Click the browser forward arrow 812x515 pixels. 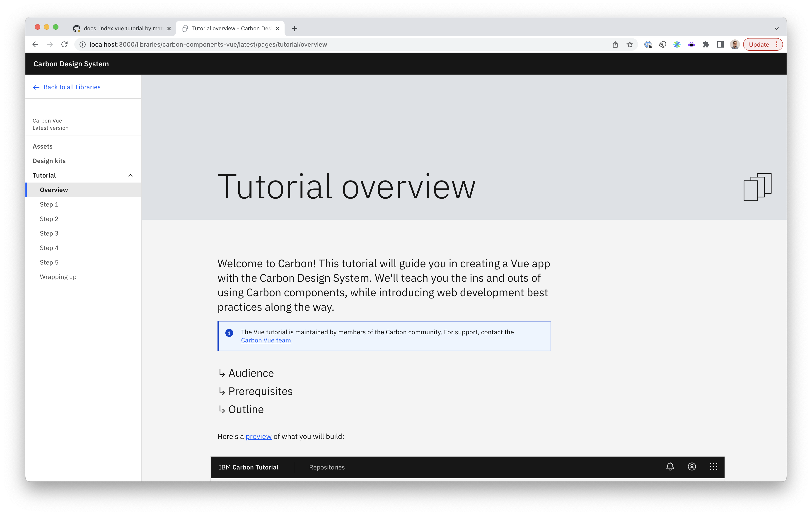50,44
